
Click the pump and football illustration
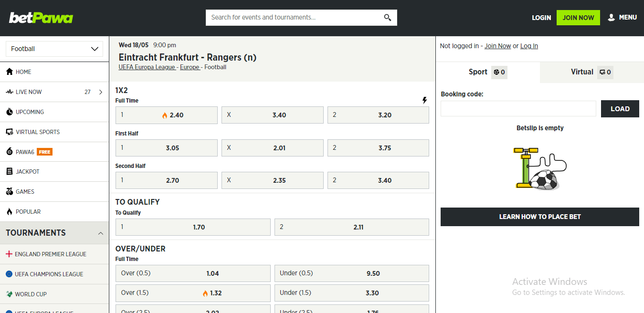pos(540,168)
